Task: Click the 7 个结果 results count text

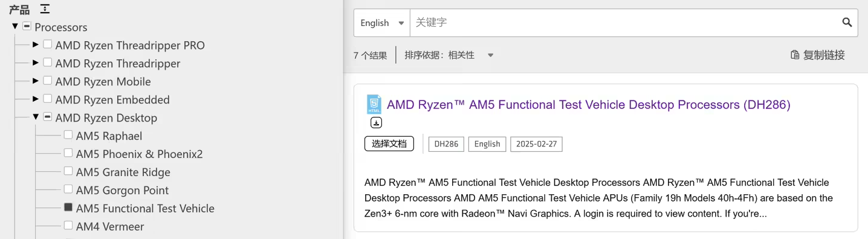Action: pyautogui.click(x=370, y=55)
